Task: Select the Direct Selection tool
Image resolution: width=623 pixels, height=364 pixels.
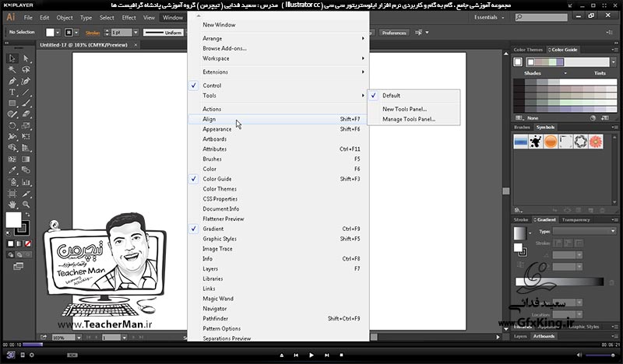Action: point(26,59)
